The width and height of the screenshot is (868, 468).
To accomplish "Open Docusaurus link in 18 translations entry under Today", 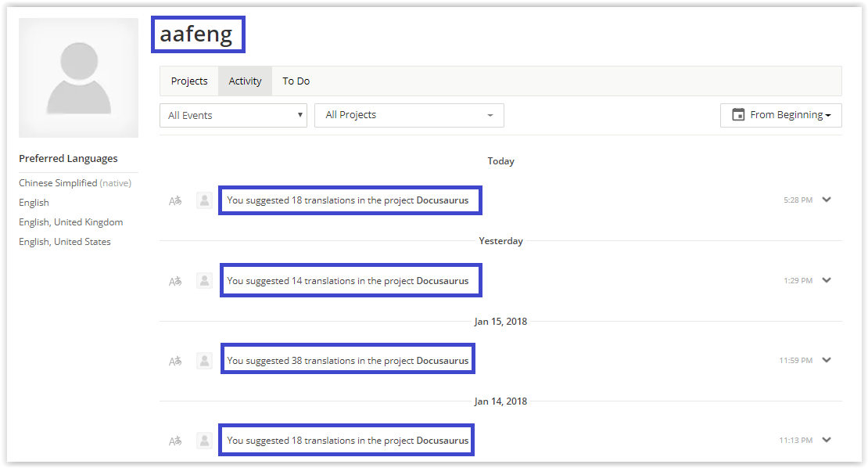I will click(443, 200).
